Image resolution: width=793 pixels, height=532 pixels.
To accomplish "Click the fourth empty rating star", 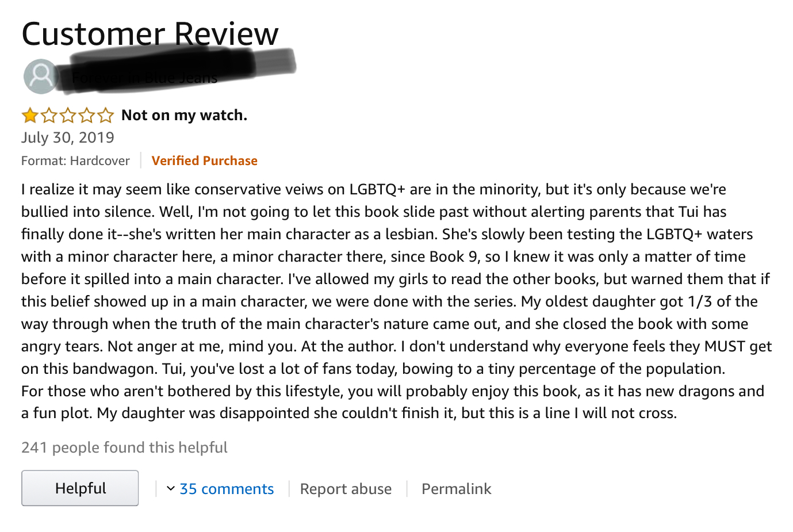I will point(87,116).
